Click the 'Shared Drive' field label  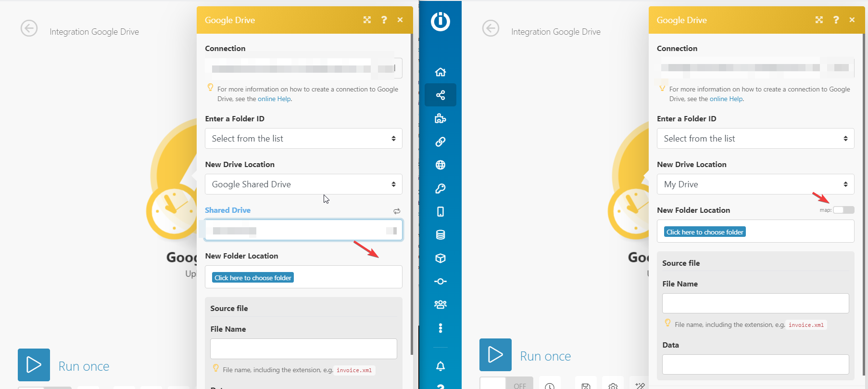[227, 210]
